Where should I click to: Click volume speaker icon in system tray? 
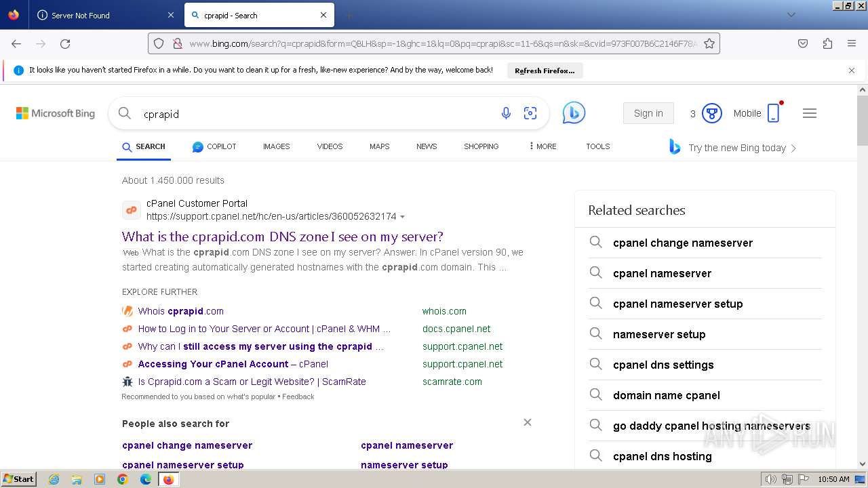coord(771,479)
